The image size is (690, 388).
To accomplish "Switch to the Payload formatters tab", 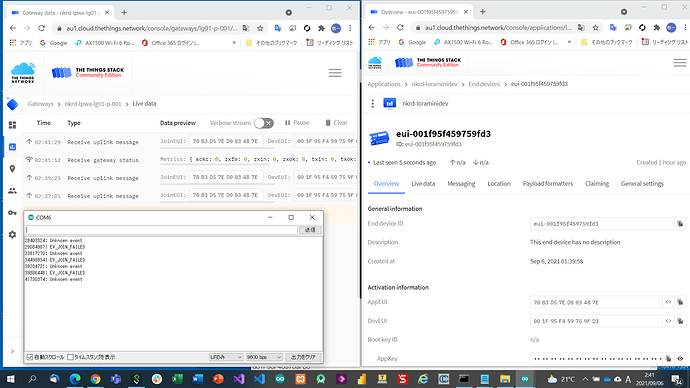I will pyautogui.click(x=547, y=183).
